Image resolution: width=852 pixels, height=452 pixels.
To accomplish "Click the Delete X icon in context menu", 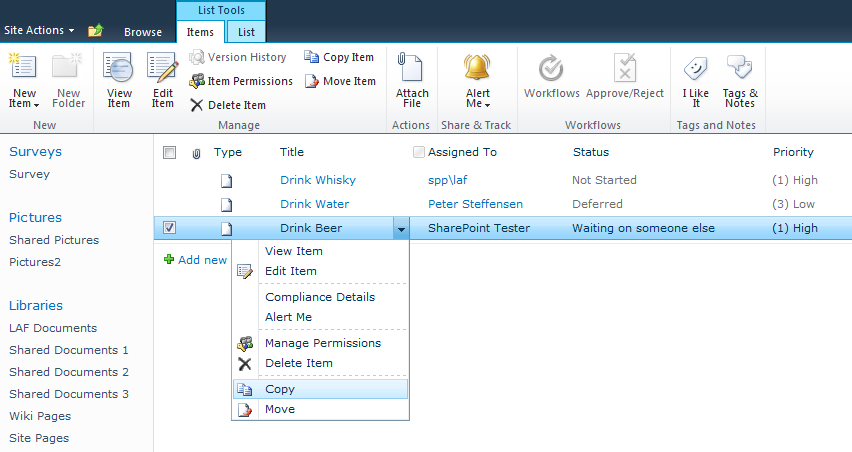I will point(245,363).
